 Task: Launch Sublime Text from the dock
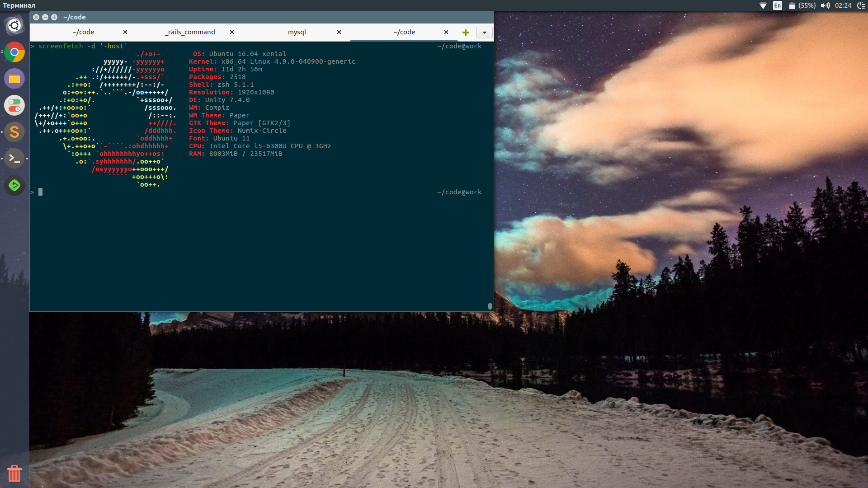[14, 132]
